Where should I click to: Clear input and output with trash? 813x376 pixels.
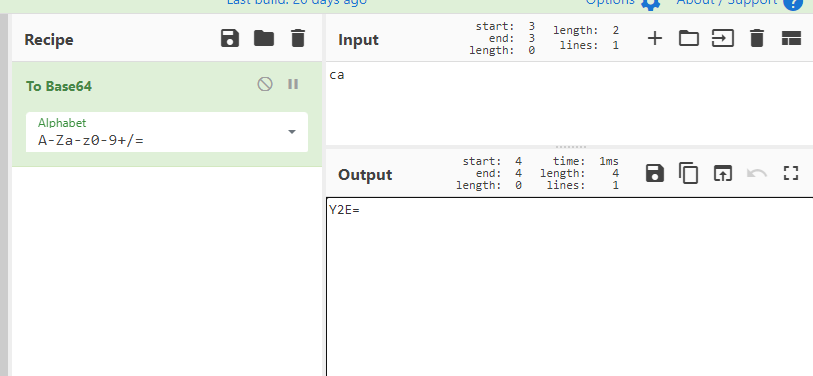coord(757,38)
